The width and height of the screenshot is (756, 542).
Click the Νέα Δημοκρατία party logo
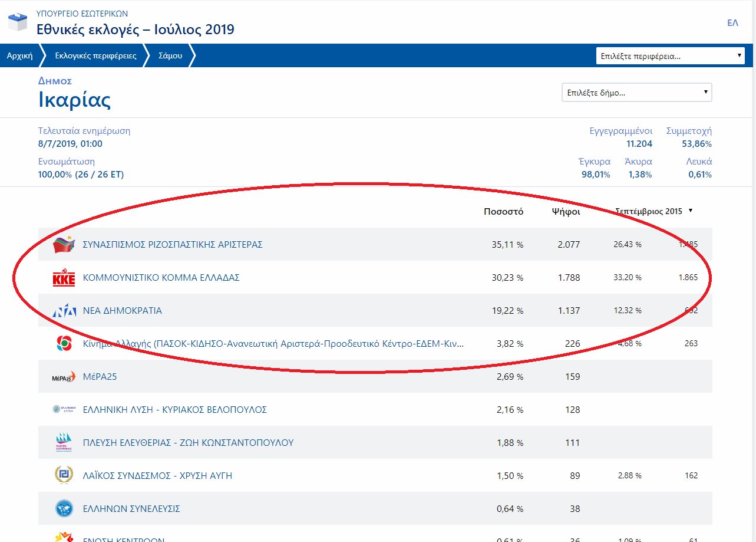pyautogui.click(x=64, y=311)
